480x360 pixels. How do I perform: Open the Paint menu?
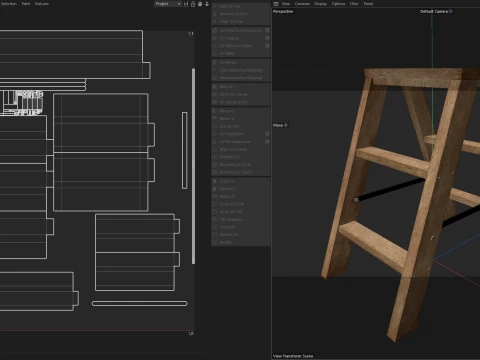[26, 4]
